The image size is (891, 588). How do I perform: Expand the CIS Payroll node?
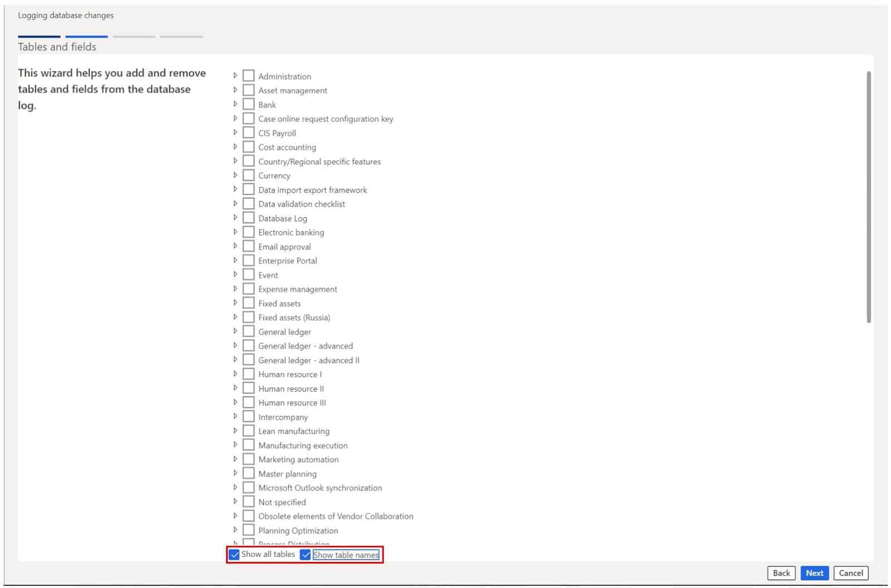[x=236, y=132]
